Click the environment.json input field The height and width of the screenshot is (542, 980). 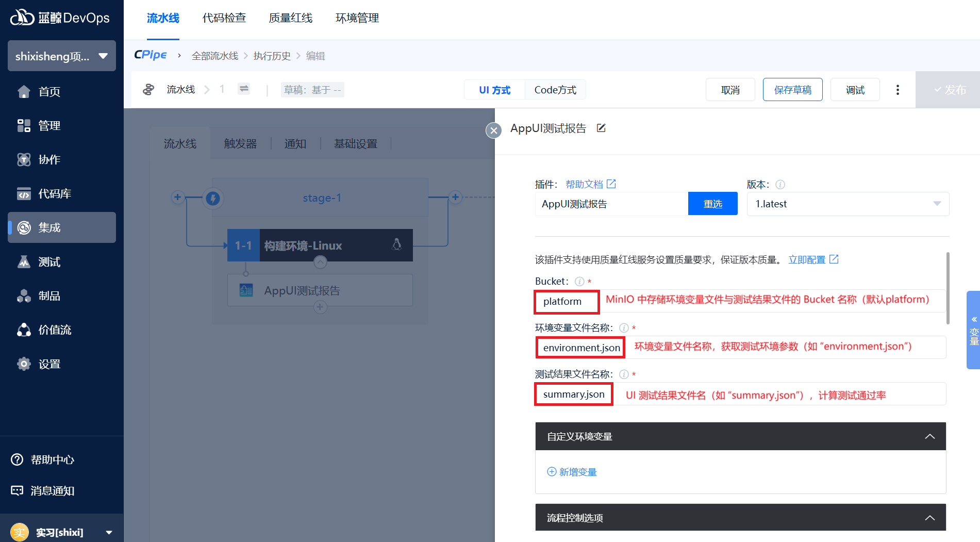point(581,348)
